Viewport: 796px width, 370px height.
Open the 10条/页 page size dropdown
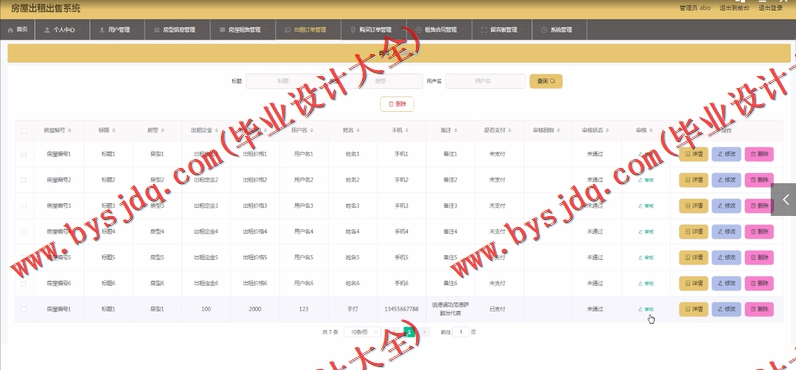click(x=362, y=332)
